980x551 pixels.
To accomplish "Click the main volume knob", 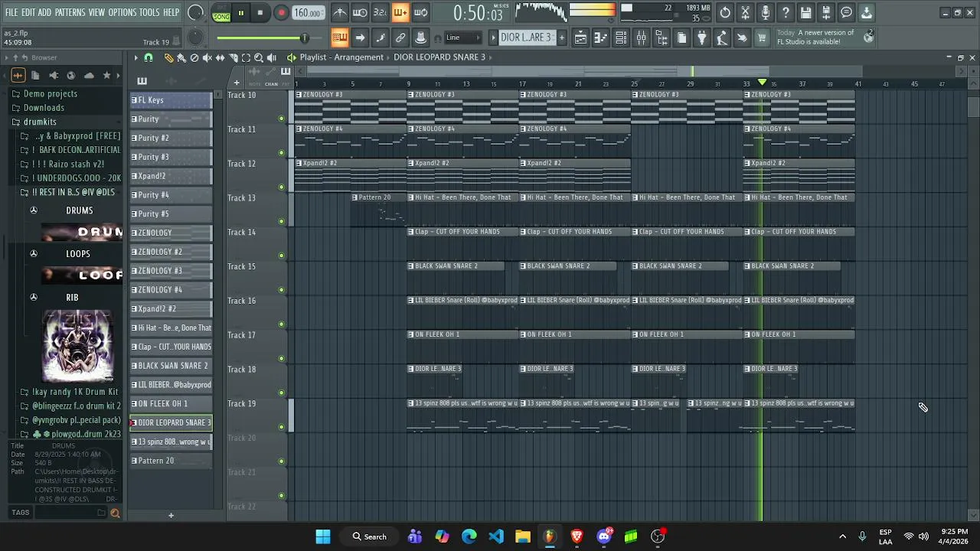I will point(195,12).
